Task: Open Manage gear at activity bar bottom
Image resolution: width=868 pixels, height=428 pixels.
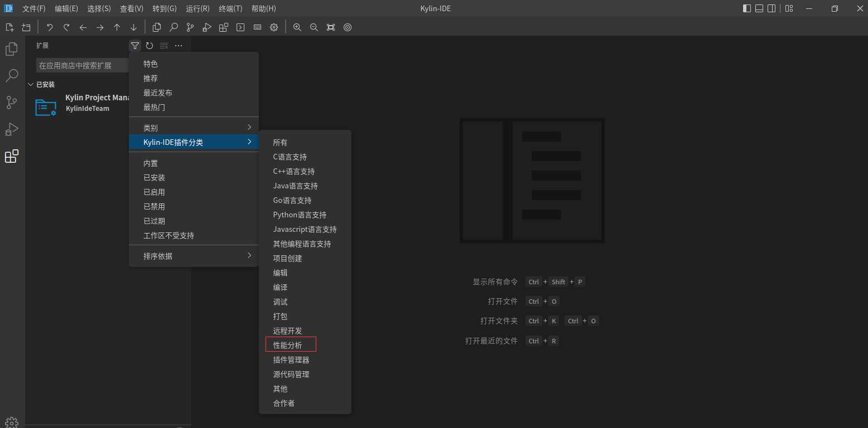Action: [x=12, y=422]
